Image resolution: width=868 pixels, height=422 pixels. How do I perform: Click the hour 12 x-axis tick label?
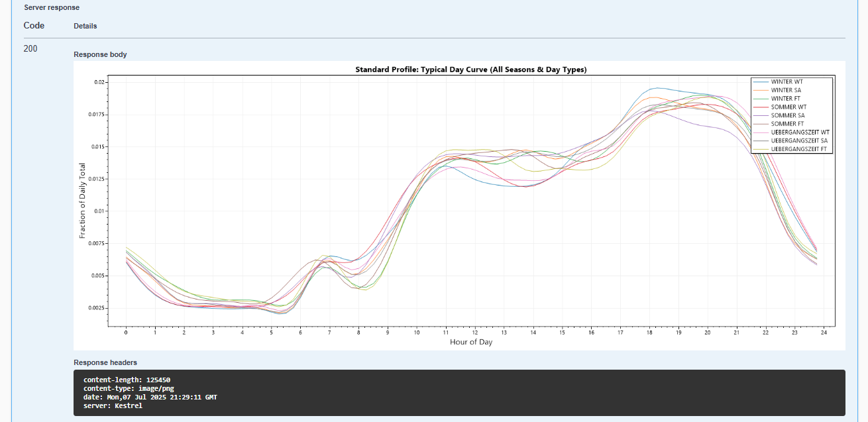(475, 332)
